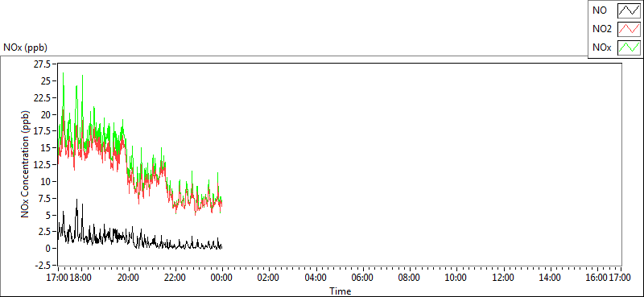Click the NO2 red plot legend icon
This screenshot has width=644, height=297.
629,29
